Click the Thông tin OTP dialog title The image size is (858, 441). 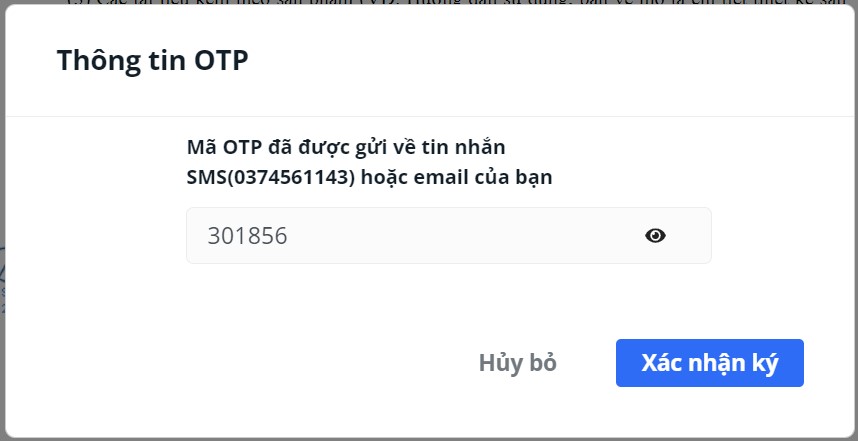pos(152,60)
